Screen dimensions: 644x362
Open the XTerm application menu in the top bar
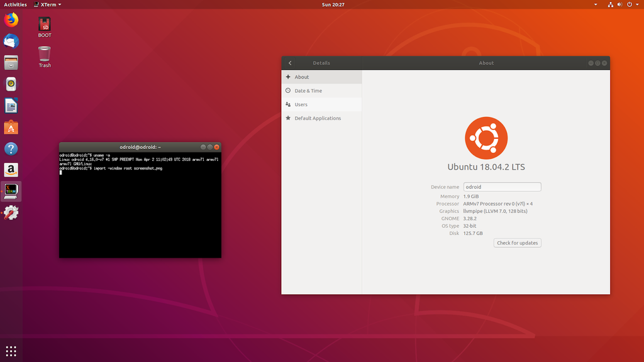pyautogui.click(x=48, y=4)
